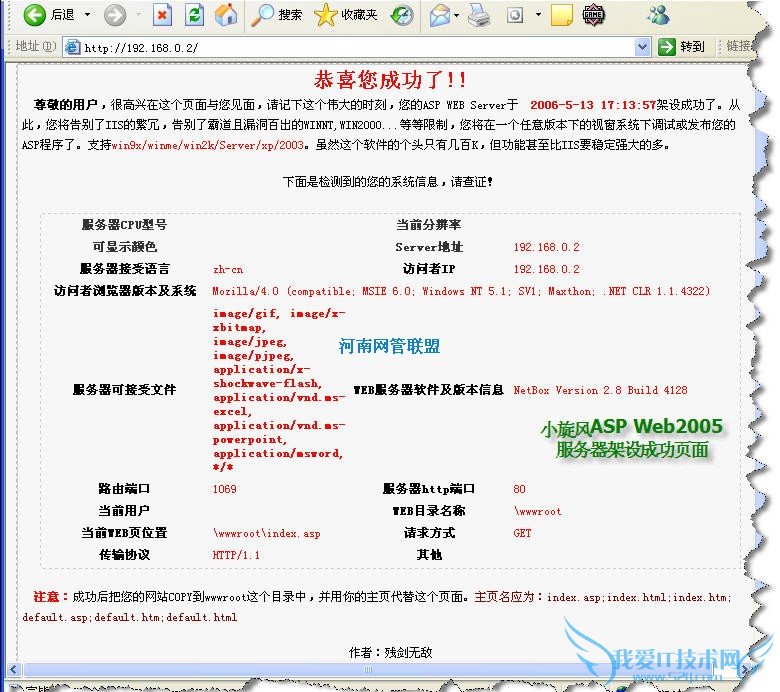This screenshot has width=780, height=692.
Task: Click the Print printer icon
Action: [480, 15]
